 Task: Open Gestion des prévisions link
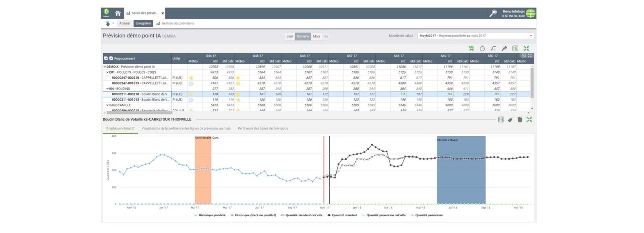point(175,23)
